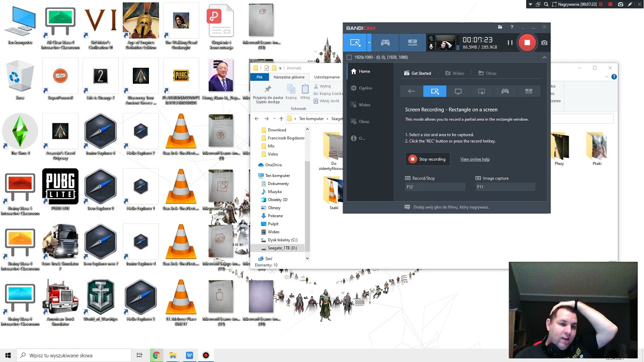
Task: Click the pencil draw icon in recording bar
Action: tap(630, 4)
